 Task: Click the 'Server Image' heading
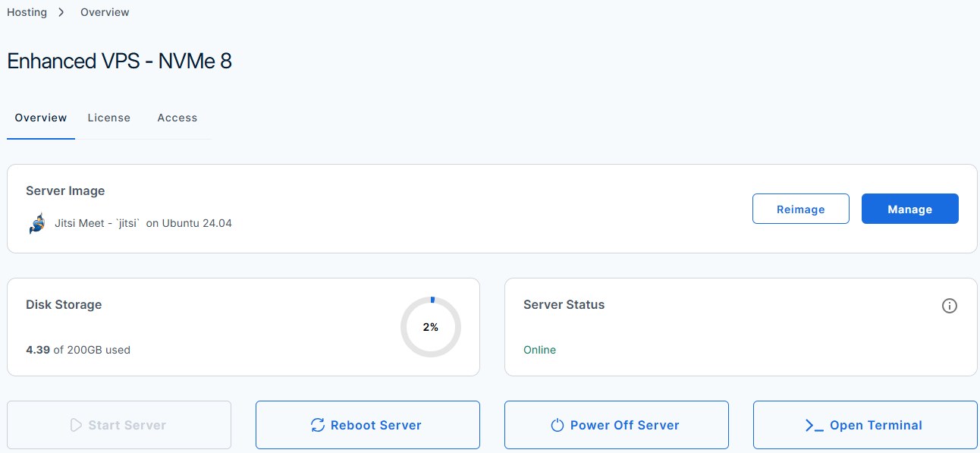point(65,190)
